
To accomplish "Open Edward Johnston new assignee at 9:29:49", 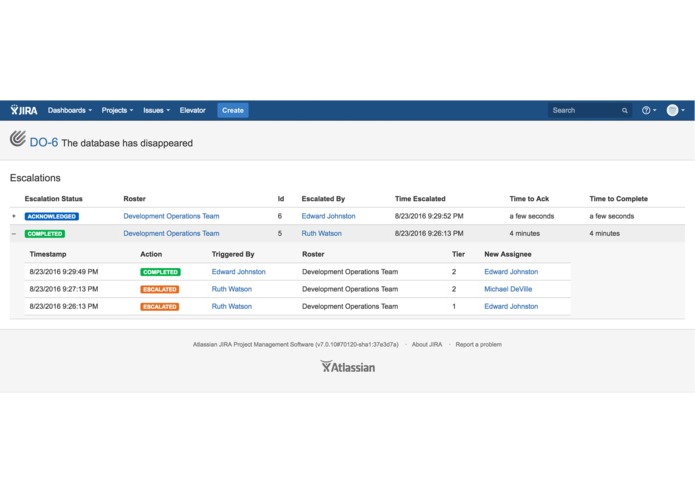I will pyautogui.click(x=511, y=272).
